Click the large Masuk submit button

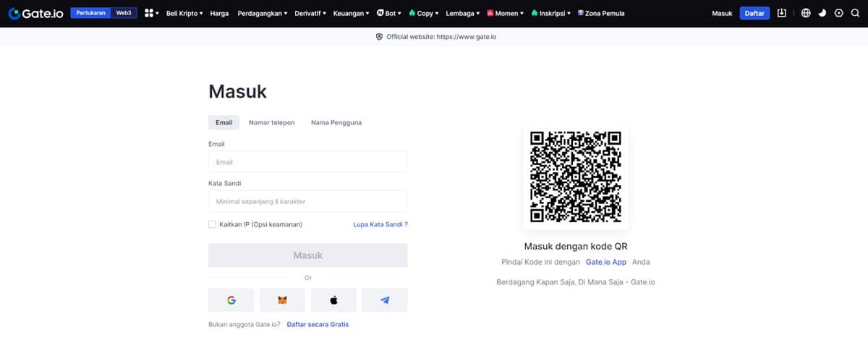pos(307,255)
